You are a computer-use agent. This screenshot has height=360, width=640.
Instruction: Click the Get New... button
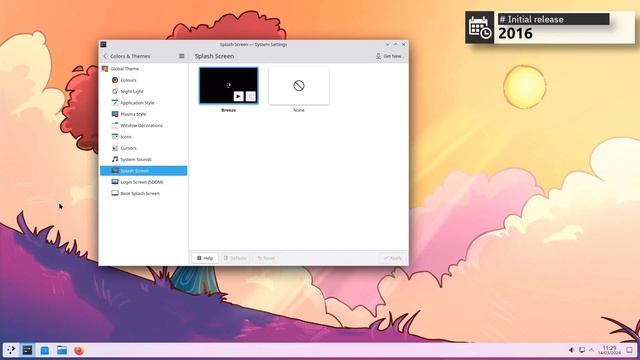click(390, 56)
